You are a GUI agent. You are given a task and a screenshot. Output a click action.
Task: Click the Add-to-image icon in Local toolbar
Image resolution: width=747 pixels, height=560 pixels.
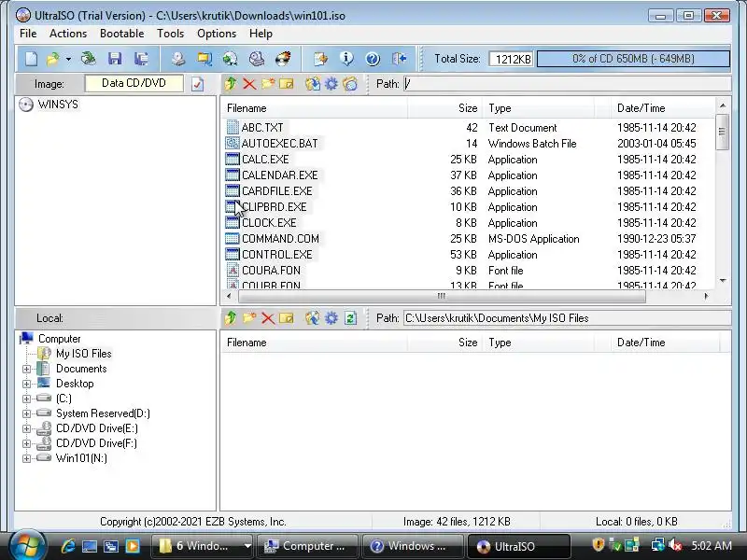[x=313, y=318]
